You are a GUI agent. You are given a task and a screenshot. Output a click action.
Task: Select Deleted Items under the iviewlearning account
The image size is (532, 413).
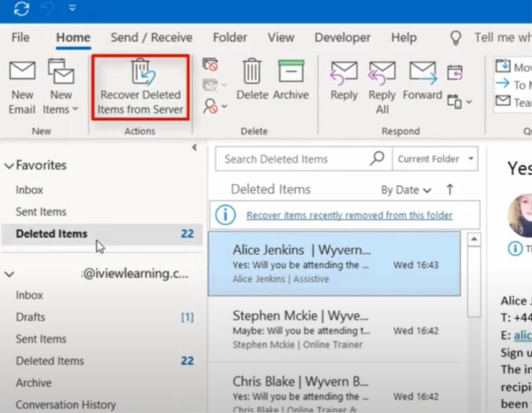point(50,361)
